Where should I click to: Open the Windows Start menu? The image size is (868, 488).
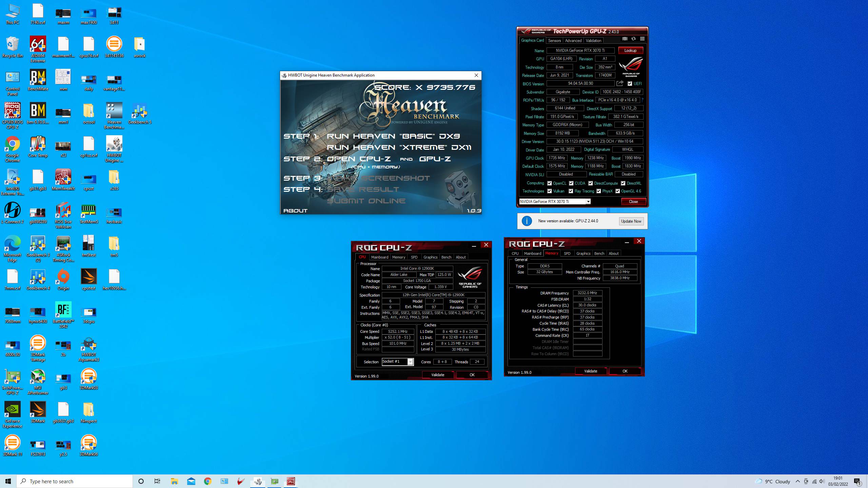[8, 481]
